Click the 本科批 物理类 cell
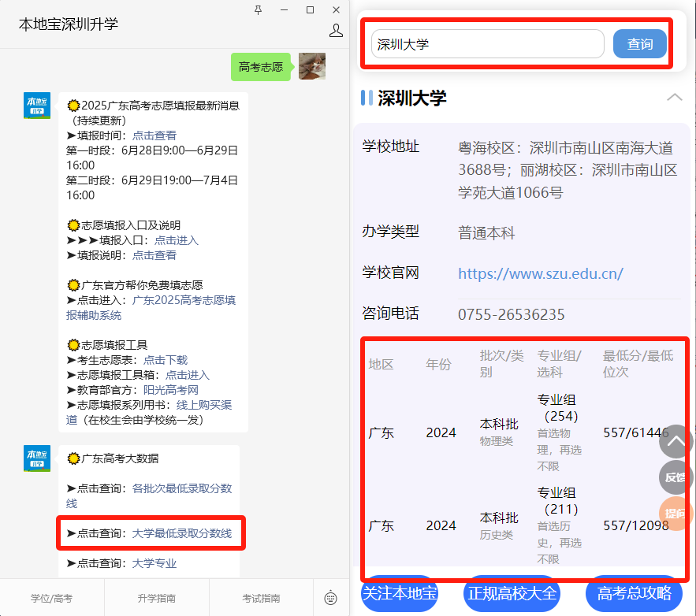Viewport: 696px width, 616px height. [x=499, y=432]
